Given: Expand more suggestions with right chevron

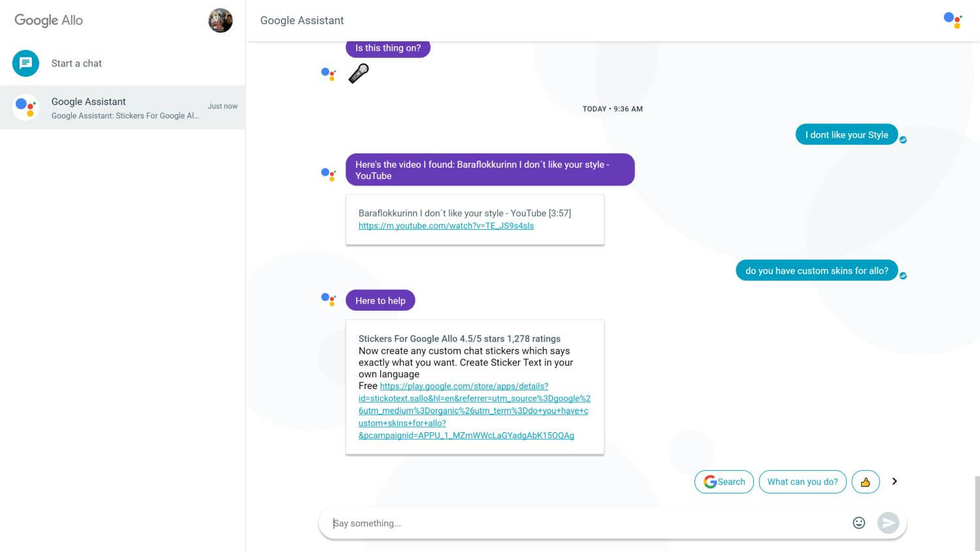Looking at the screenshot, I should (894, 481).
